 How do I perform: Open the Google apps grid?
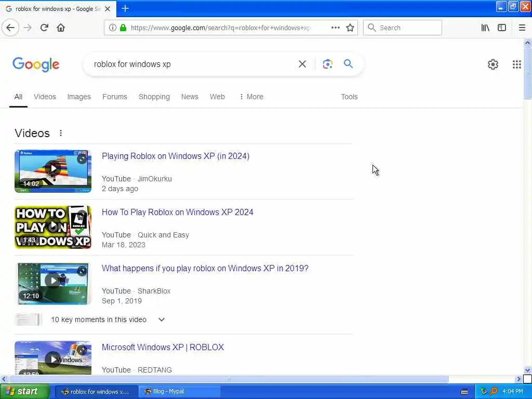tap(517, 64)
